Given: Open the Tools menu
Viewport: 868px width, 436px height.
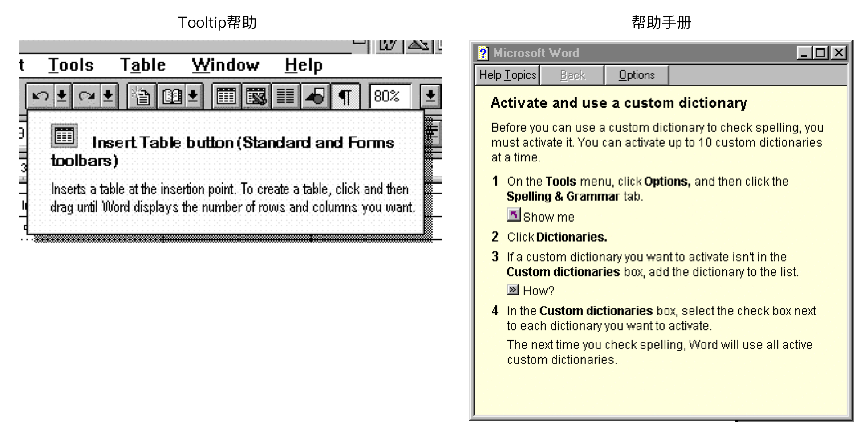Looking at the screenshot, I should click(71, 65).
